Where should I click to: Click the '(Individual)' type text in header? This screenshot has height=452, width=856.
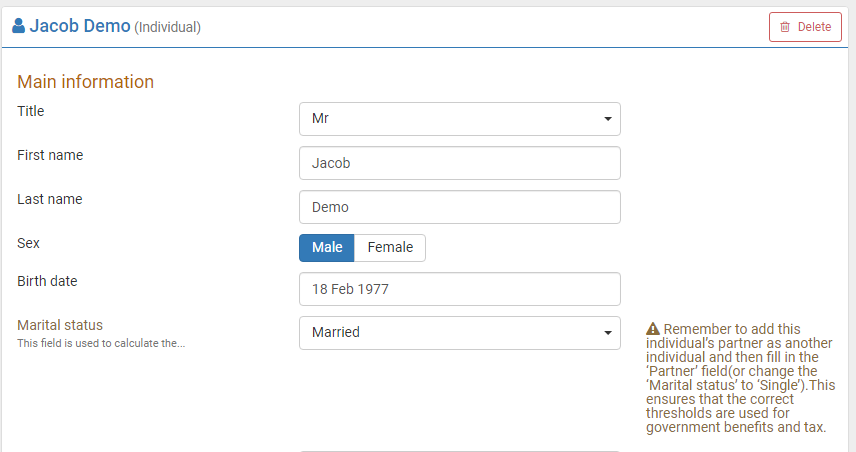coord(168,28)
